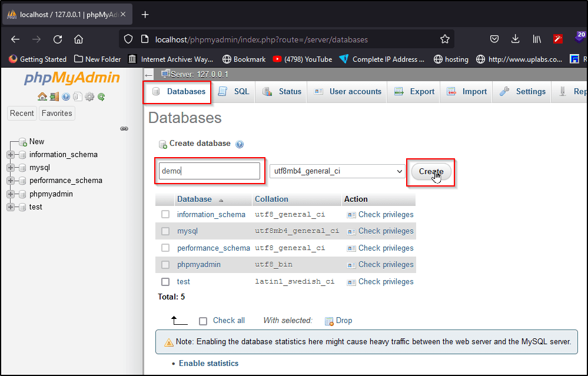Open Getting Started bookmark
Viewport: 588px width, 376px height.
click(x=38, y=59)
